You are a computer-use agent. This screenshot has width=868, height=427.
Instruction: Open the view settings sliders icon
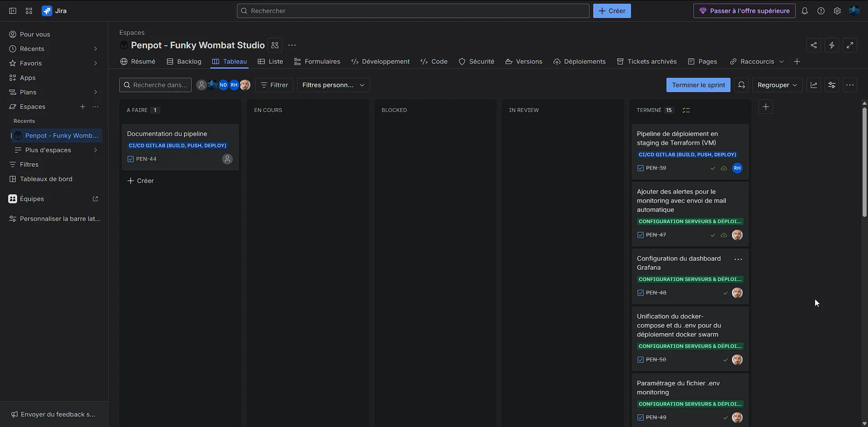pos(832,85)
